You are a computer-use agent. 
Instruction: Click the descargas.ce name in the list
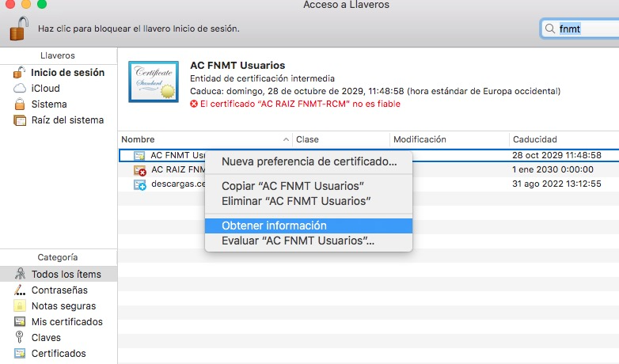click(x=178, y=184)
